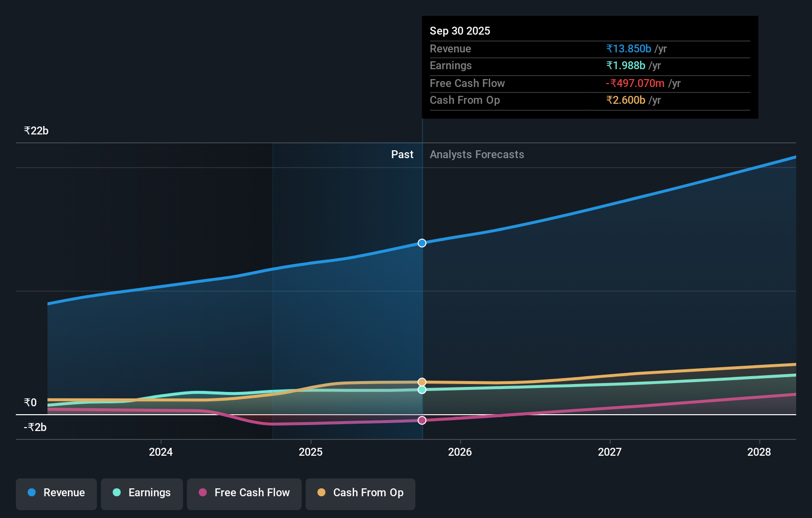Screen dimensions: 812x518
Task: Click the teal Earnings legend dot
Action: tap(117, 493)
